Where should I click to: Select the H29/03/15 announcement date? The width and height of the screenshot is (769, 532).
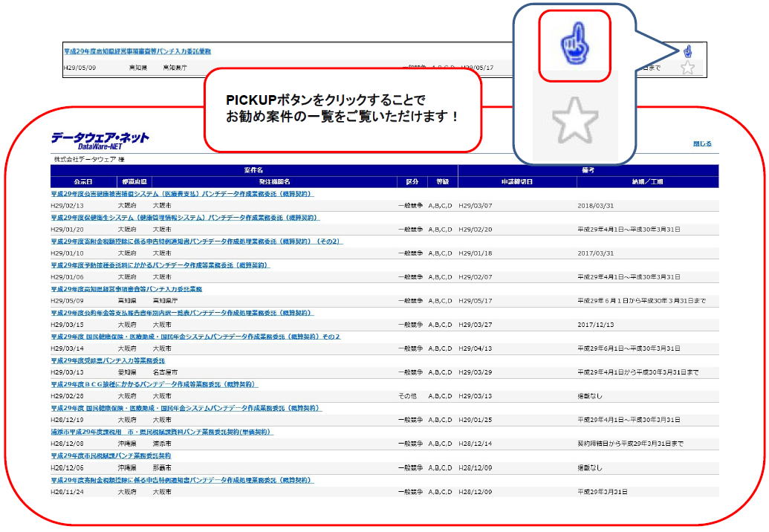tap(67, 325)
